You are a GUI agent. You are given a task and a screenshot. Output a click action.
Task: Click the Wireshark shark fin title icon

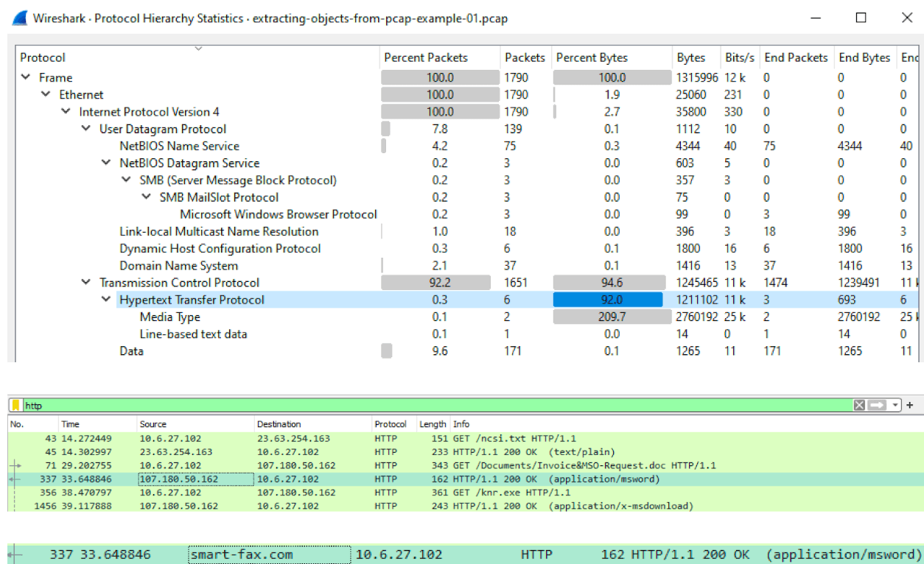coord(21,18)
